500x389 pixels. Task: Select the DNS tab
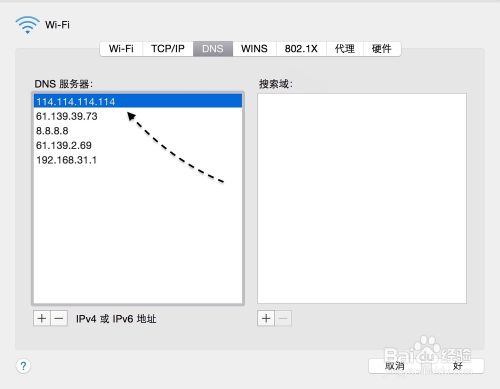coord(213,49)
